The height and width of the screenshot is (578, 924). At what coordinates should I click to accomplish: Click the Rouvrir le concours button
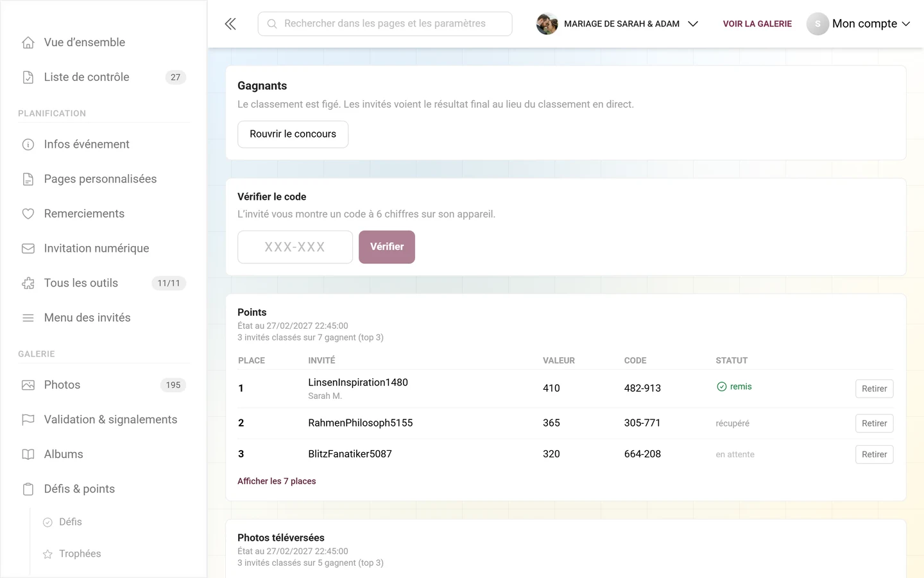point(293,134)
